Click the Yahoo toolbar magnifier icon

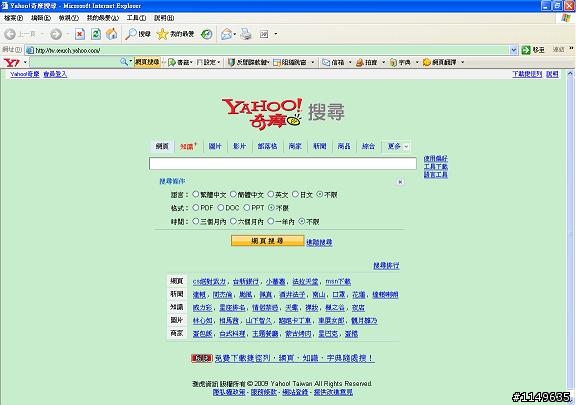124,62
